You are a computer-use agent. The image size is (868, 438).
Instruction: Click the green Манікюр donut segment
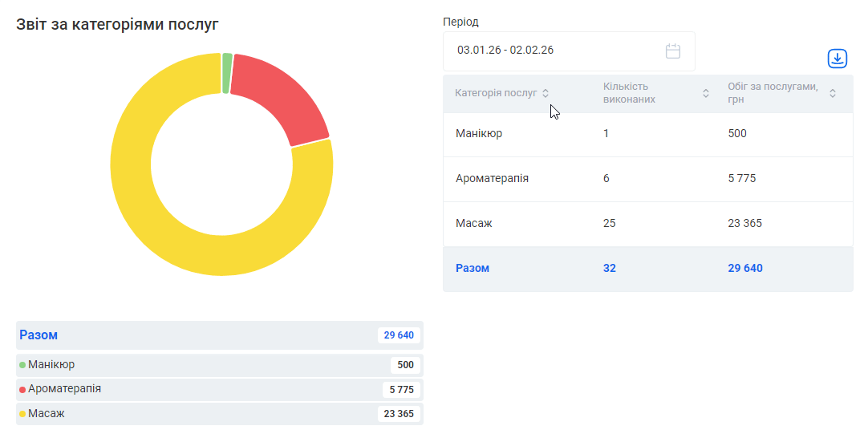pos(227,73)
